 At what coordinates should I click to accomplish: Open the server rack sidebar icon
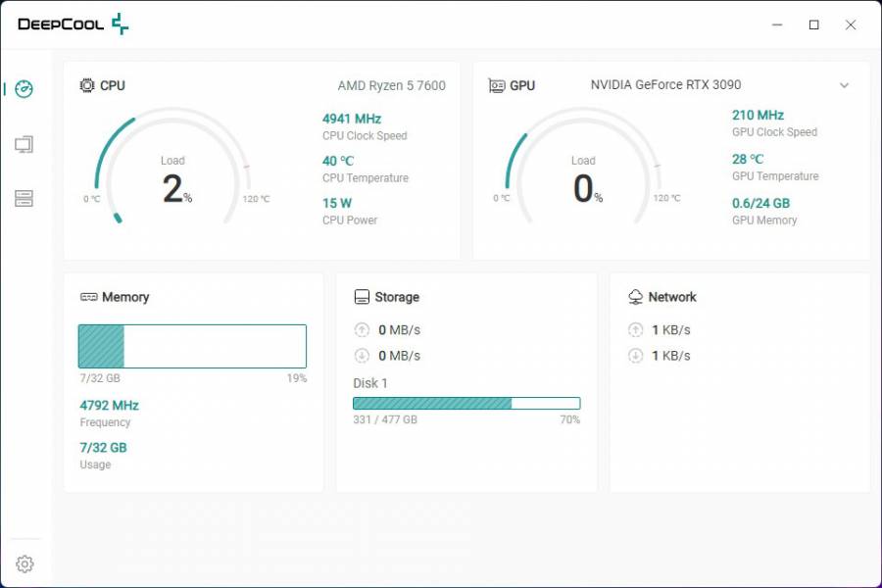click(x=24, y=198)
